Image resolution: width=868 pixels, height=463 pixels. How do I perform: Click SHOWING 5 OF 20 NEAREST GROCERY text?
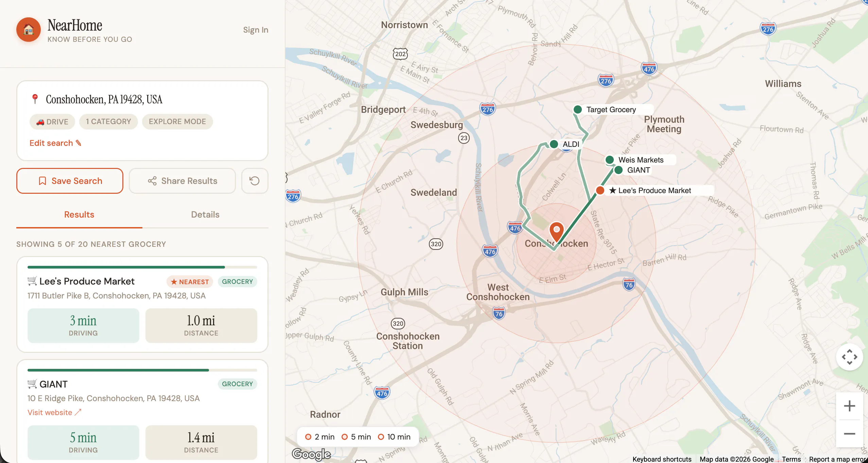pyautogui.click(x=91, y=244)
